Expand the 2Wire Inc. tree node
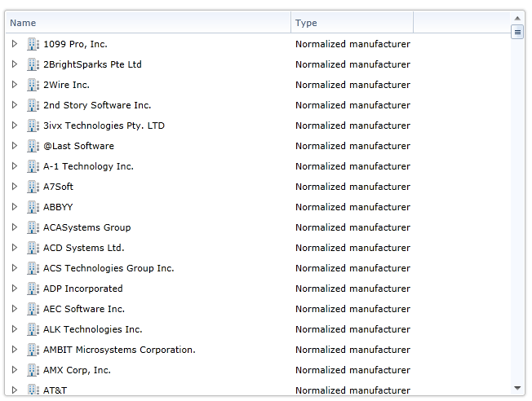 pos(14,85)
